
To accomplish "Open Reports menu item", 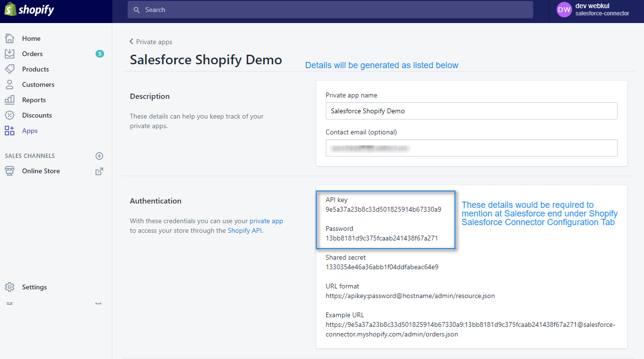I will (x=34, y=100).
